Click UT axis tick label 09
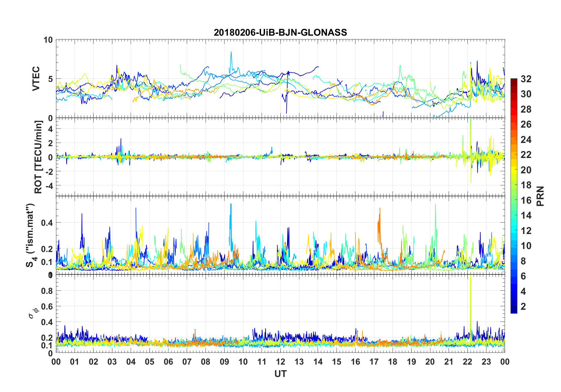The image size is (561, 392). pyautogui.click(x=224, y=362)
